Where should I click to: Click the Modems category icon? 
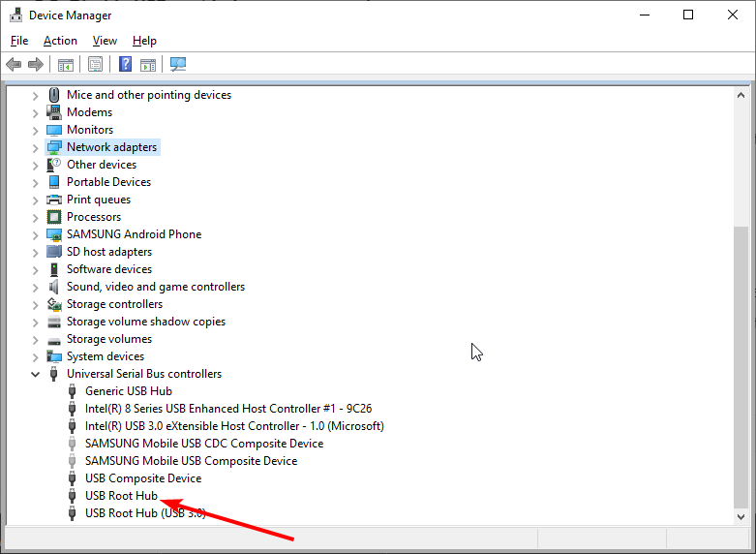[x=54, y=112]
